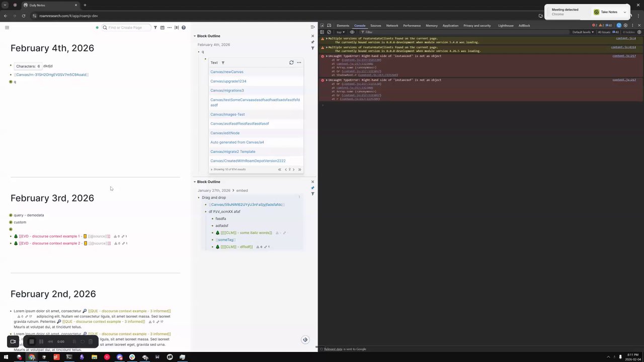Screen dimensions: 644x362
Task: Open the floating speaker button in Roam
Action: tap(305, 340)
